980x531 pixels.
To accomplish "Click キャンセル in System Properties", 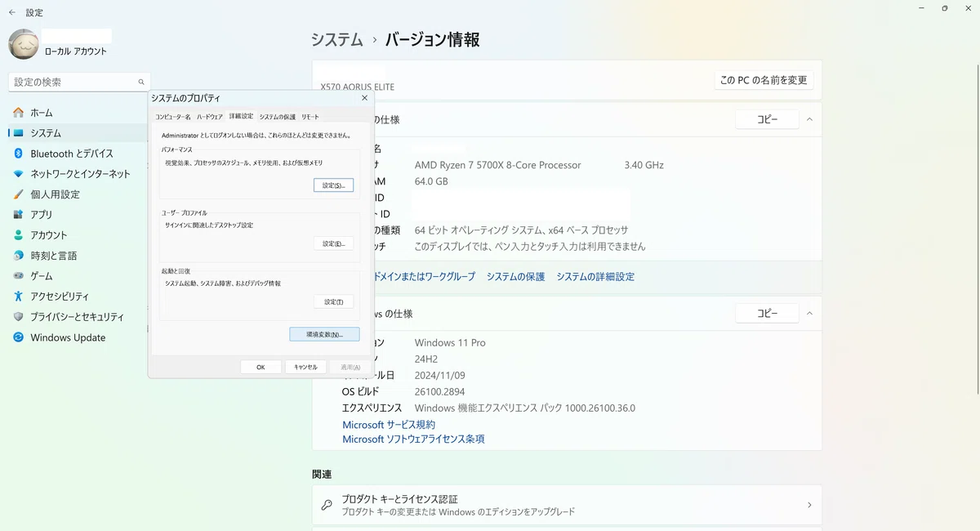I will [x=305, y=367].
